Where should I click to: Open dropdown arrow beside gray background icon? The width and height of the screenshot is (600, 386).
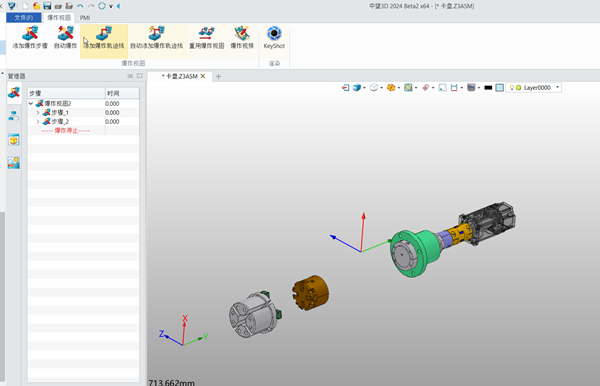479,88
